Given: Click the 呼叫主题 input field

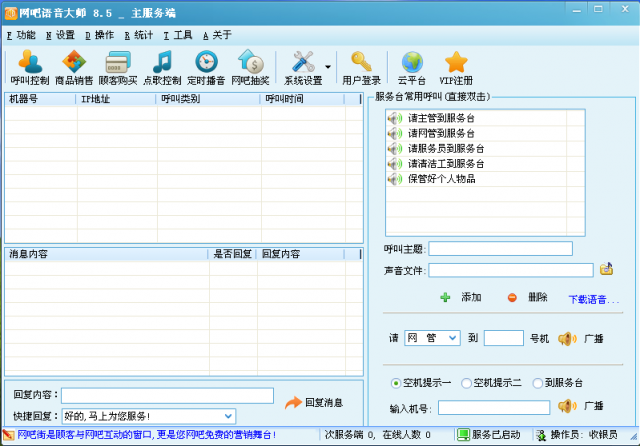Looking at the screenshot, I should [500, 249].
